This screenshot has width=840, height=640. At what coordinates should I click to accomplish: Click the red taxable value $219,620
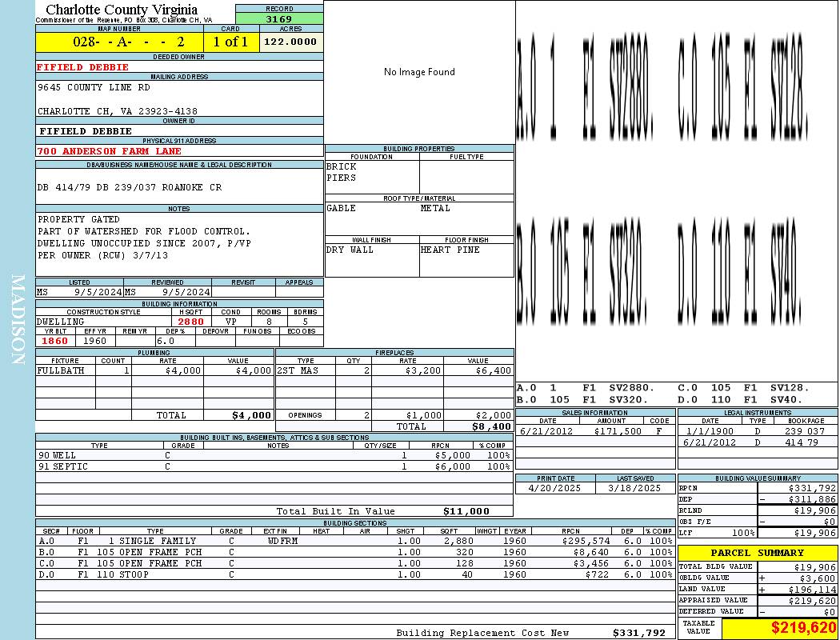pyautogui.click(x=803, y=628)
